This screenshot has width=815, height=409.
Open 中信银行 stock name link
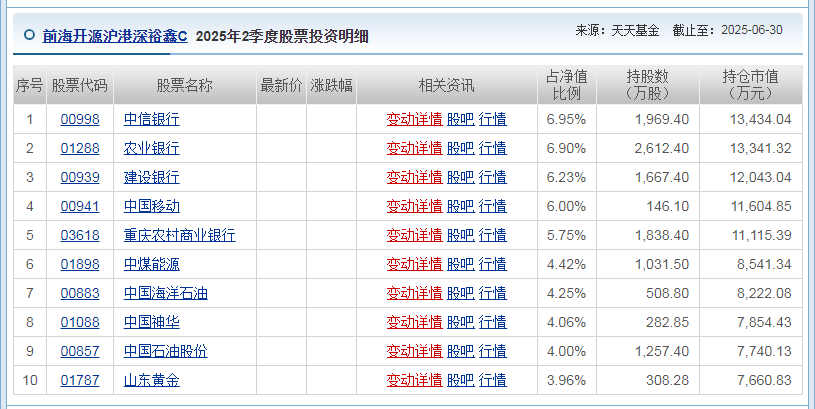[x=152, y=120]
